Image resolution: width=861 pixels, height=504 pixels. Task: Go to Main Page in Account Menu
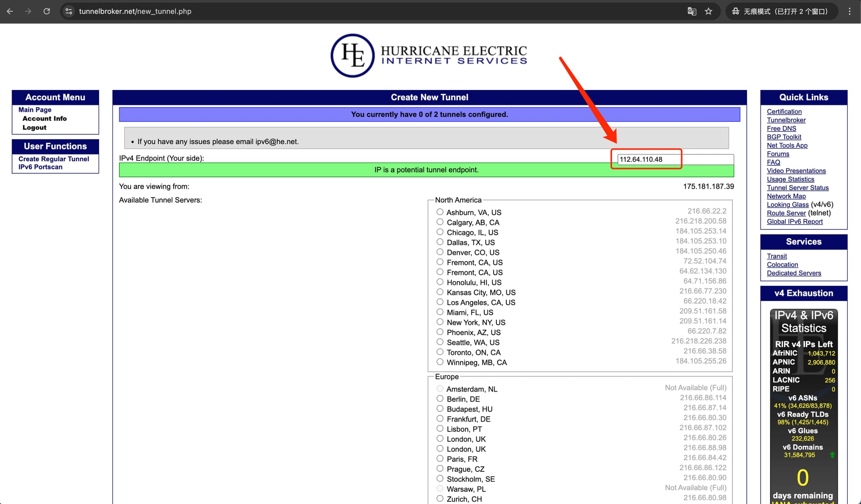coord(35,110)
